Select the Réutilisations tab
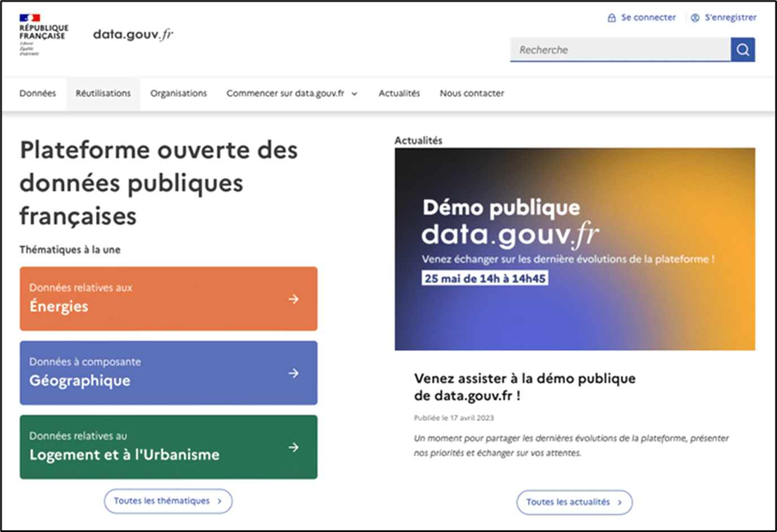The image size is (777, 532). [x=103, y=93]
